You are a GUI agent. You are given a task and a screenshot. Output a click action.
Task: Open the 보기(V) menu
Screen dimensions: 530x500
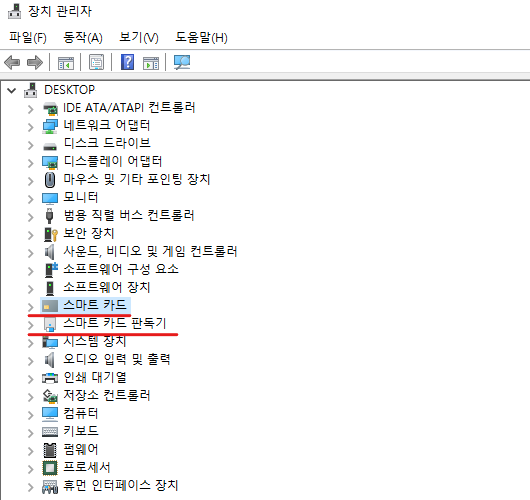139,37
